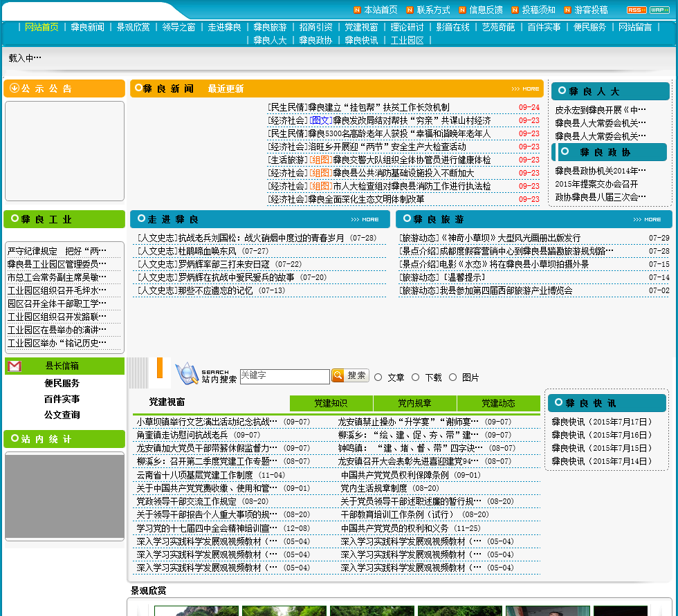Click the orange icon beside 信息反馈

click(x=463, y=10)
